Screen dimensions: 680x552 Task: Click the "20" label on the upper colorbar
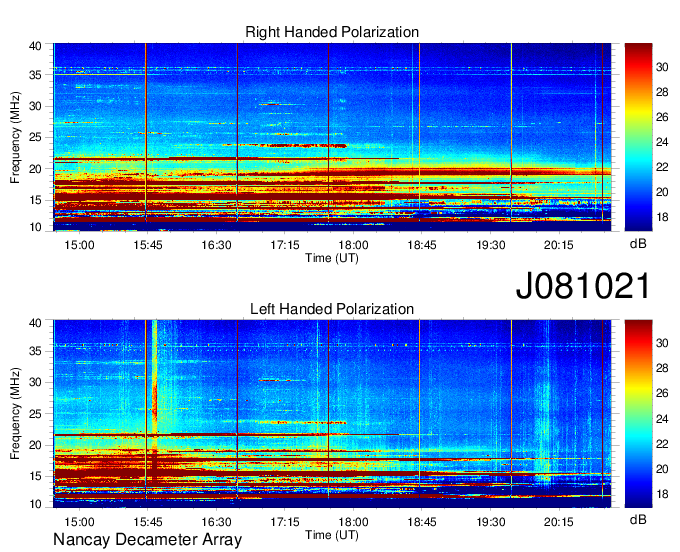pos(662,192)
